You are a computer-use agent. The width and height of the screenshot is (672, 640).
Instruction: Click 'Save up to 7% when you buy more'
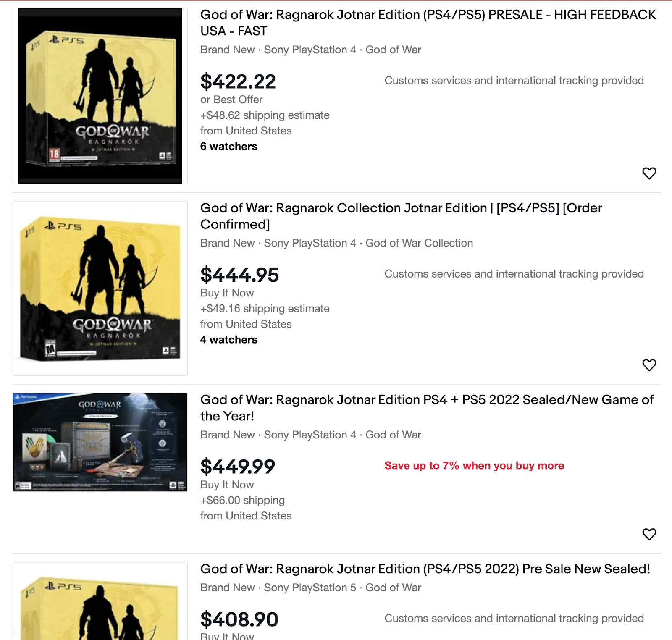point(474,466)
